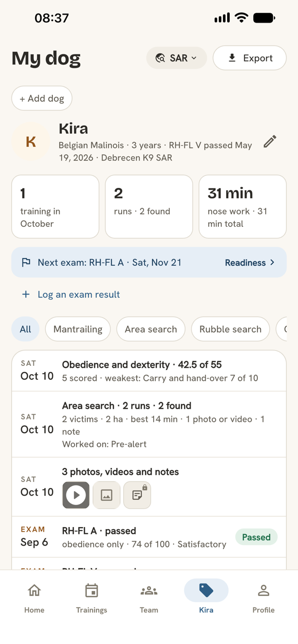298x644 pixels.
Task: Tap Kira's avatar letter K
Action: (31, 142)
